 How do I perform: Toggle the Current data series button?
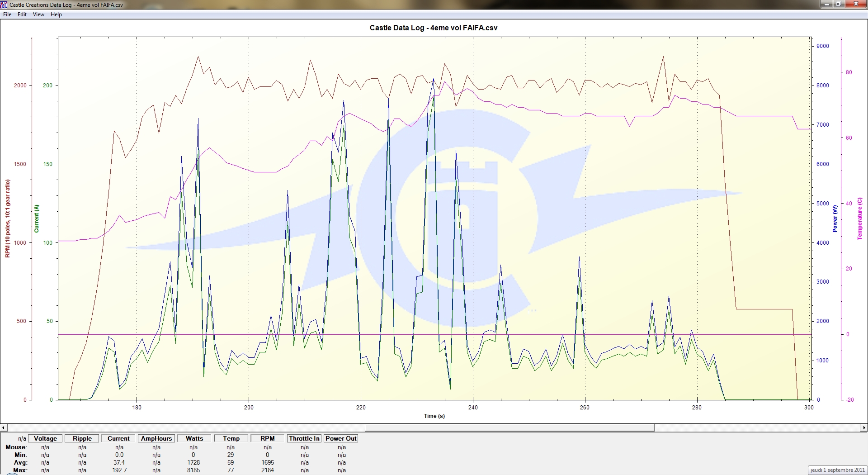pos(118,438)
